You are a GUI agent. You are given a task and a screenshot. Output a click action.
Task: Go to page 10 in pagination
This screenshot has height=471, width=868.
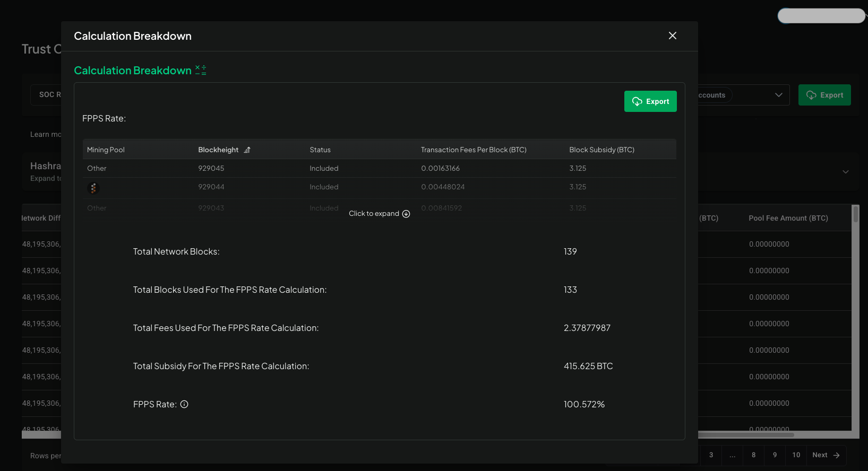coord(796,455)
